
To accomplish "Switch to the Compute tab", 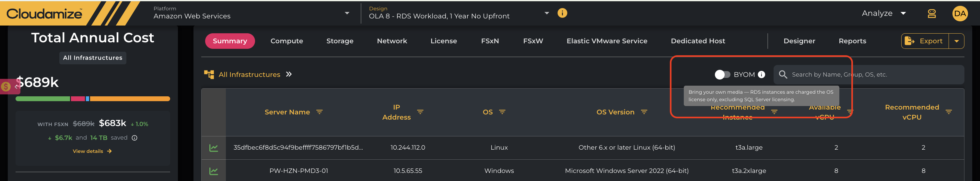I will (286, 41).
